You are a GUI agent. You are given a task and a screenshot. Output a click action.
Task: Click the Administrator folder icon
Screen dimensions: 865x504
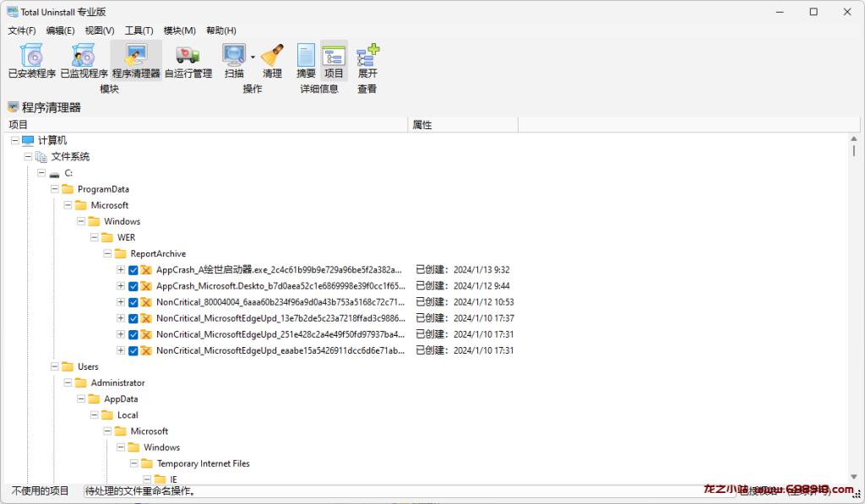[x=81, y=382]
